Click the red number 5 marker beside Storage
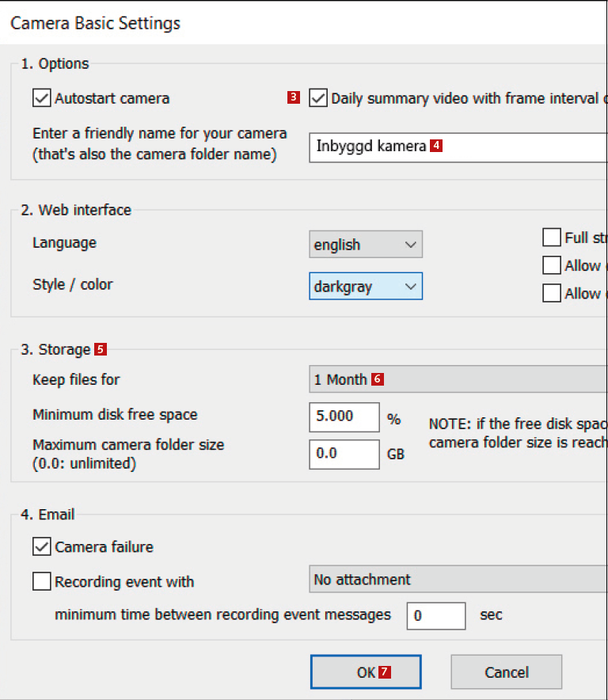This screenshot has width=608, height=700. [x=100, y=349]
